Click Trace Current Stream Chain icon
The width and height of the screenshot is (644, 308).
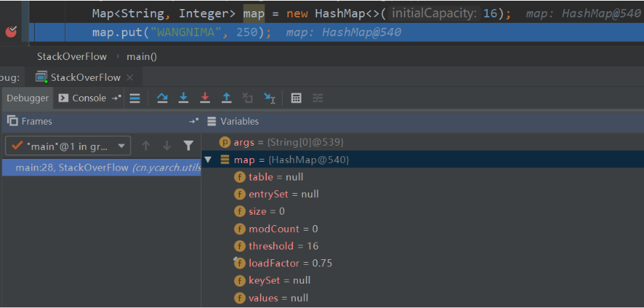click(x=318, y=98)
